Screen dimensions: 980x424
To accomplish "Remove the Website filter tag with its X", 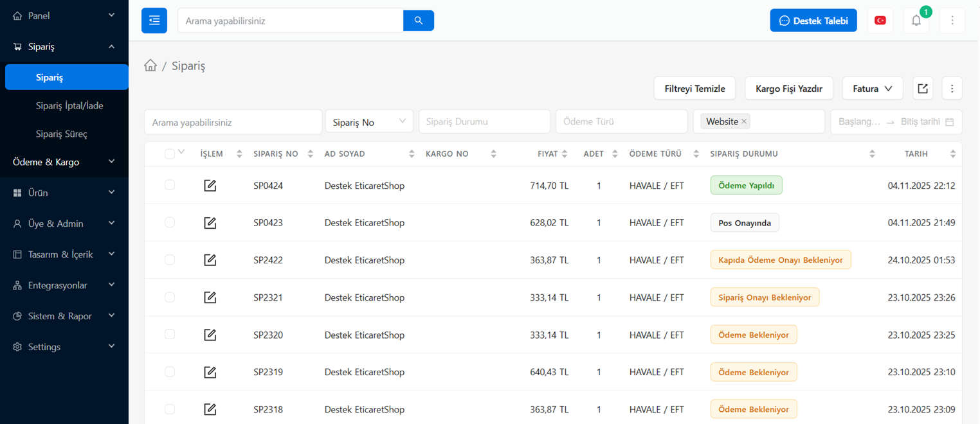I will coord(744,121).
